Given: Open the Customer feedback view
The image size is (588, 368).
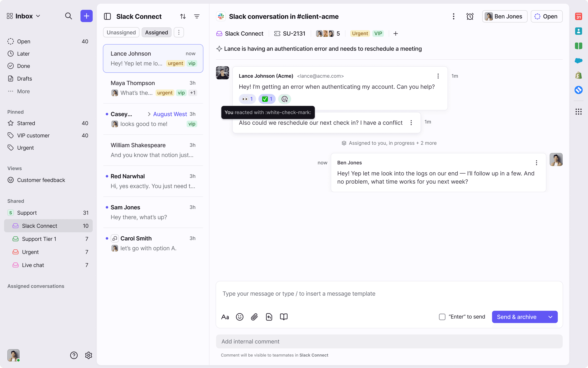Looking at the screenshot, I should point(48,180).
